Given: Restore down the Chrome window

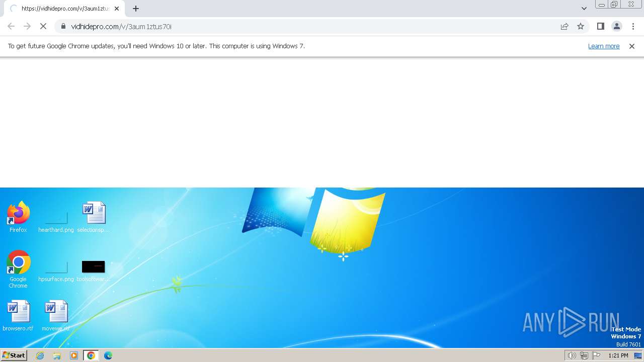Looking at the screenshot, I should (614, 4).
